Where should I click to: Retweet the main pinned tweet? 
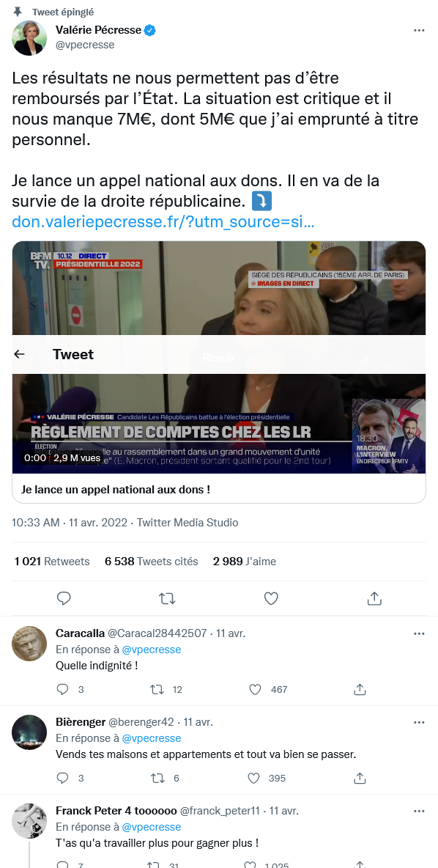pos(167,598)
